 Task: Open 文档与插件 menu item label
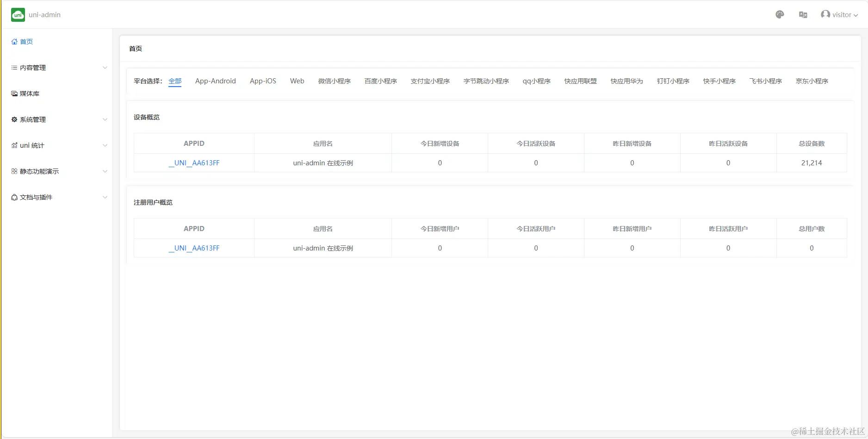(36, 197)
